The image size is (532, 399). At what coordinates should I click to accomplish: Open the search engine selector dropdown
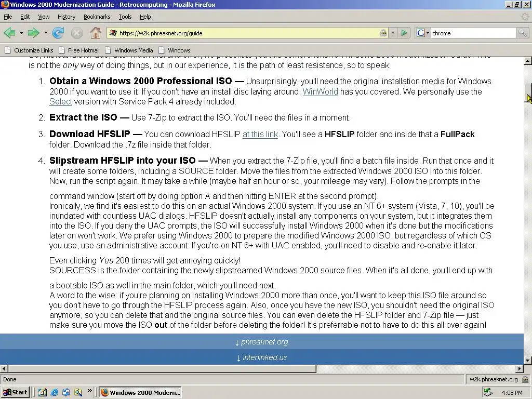pos(428,33)
